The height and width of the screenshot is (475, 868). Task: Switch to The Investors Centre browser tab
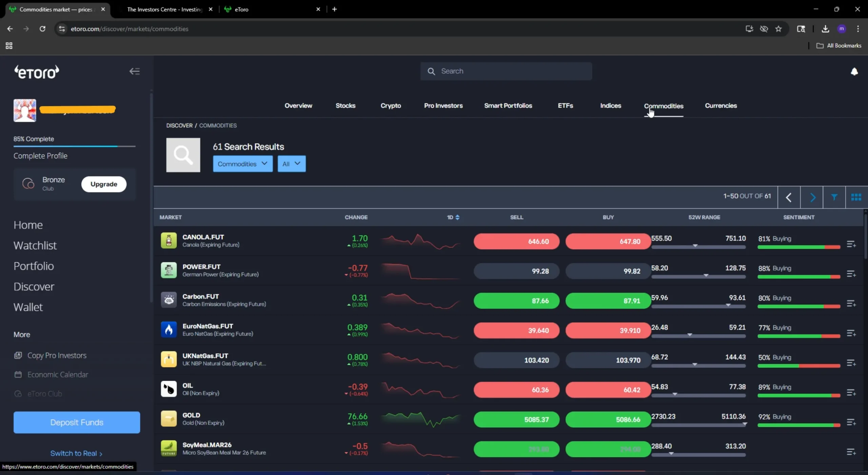point(165,9)
